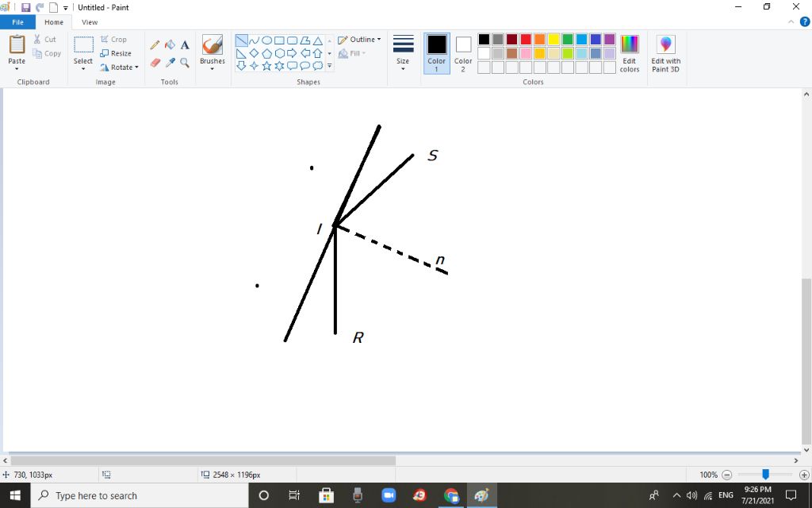Expand the Shapes gallery more arrow
The image size is (812, 508).
[x=329, y=66]
